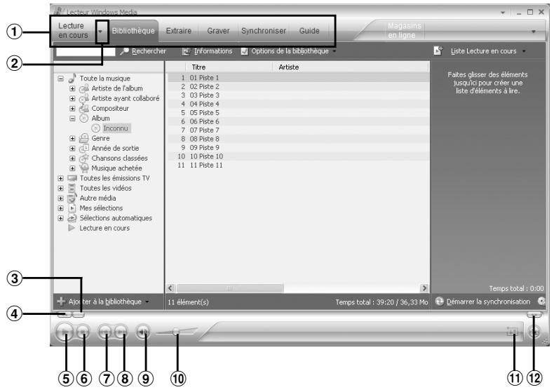The height and width of the screenshot is (392, 554).
Task: Mute the sound with the speaker button
Action: coord(143,332)
